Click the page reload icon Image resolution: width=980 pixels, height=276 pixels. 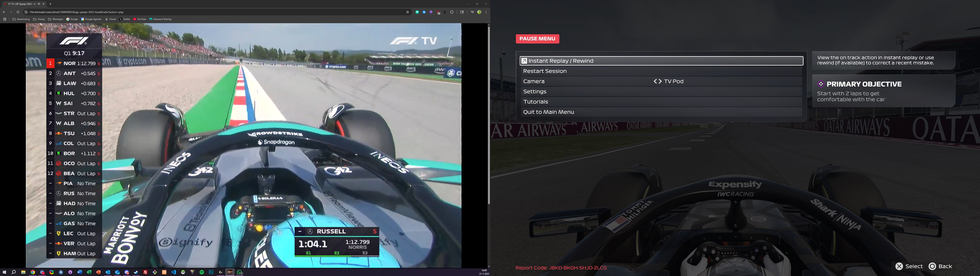point(17,12)
